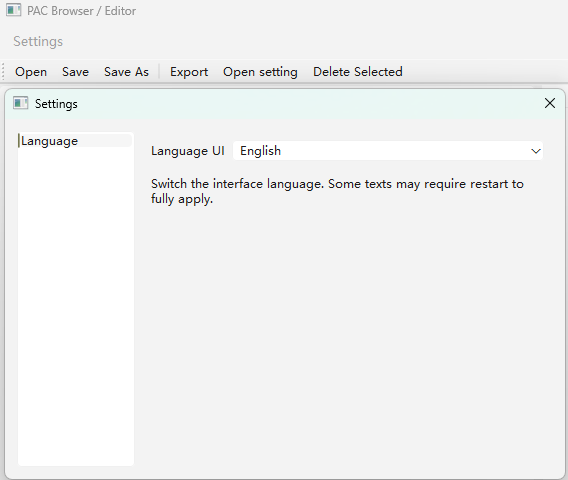Click Delete Selected in toolbar

[358, 72]
